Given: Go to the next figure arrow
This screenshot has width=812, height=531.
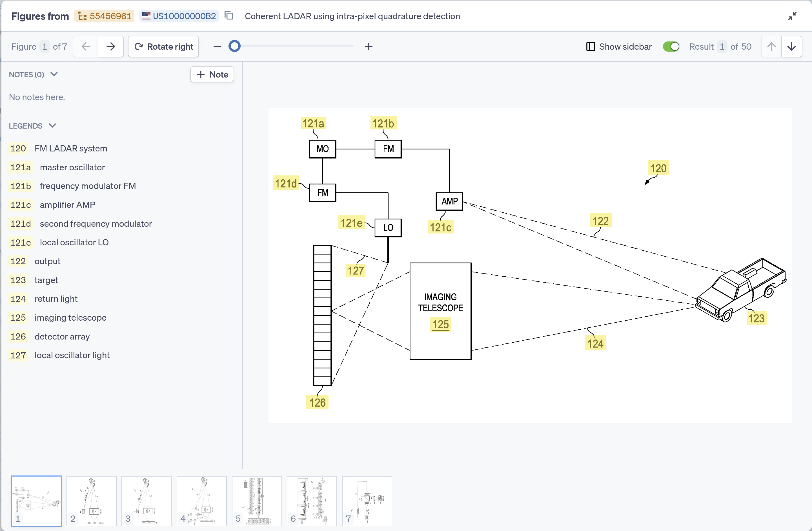Looking at the screenshot, I should [110, 47].
